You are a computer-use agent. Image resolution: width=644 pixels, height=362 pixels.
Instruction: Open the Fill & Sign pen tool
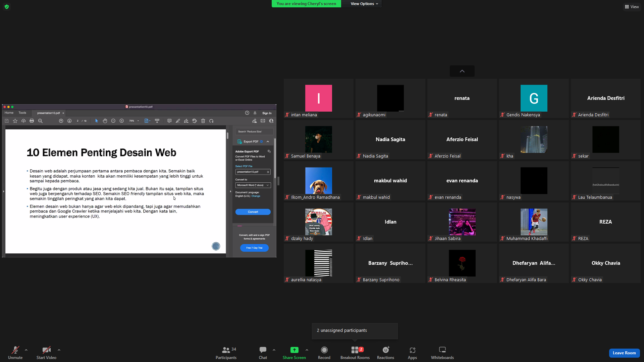point(186,121)
